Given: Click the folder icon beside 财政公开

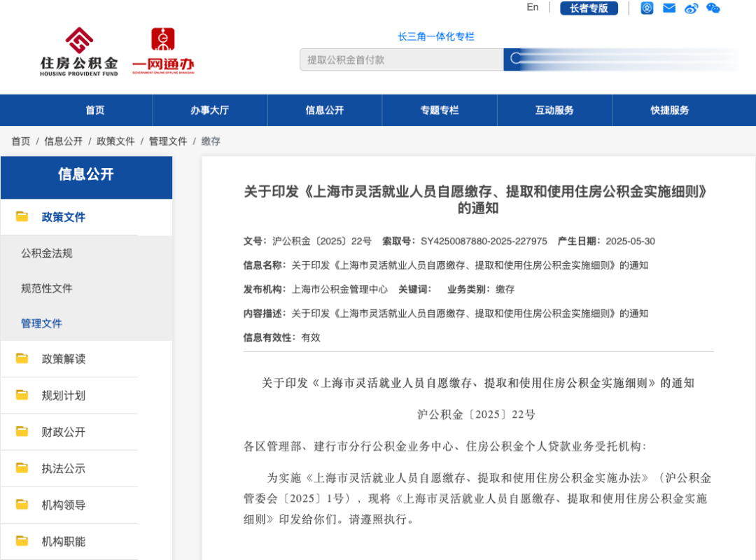Looking at the screenshot, I should tap(22, 431).
